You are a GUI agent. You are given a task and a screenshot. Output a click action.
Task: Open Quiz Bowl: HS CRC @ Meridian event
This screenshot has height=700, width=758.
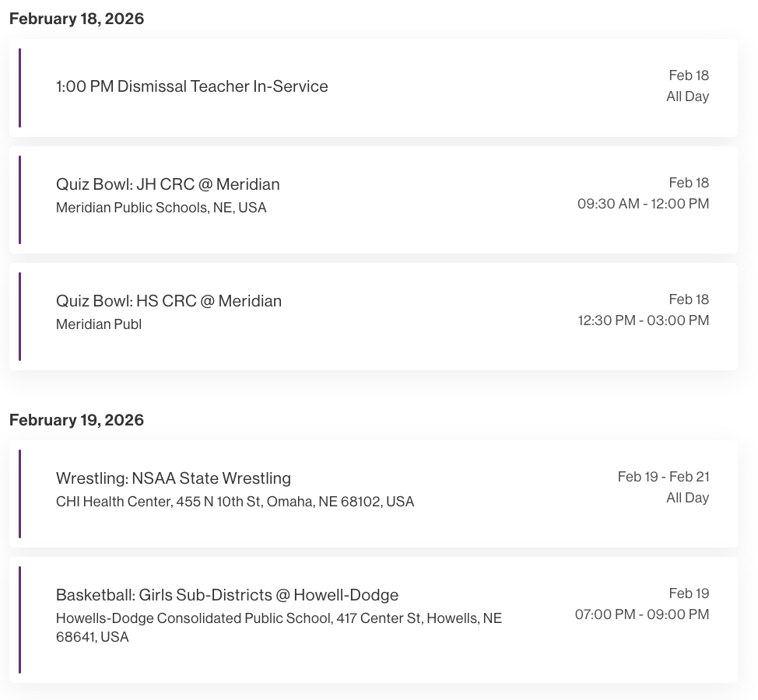(168, 301)
